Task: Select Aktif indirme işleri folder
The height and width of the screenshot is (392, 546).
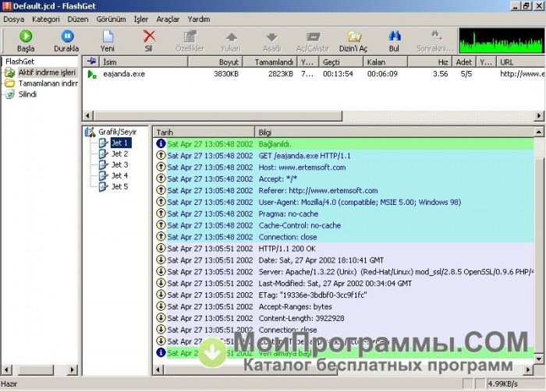Action: [47, 72]
